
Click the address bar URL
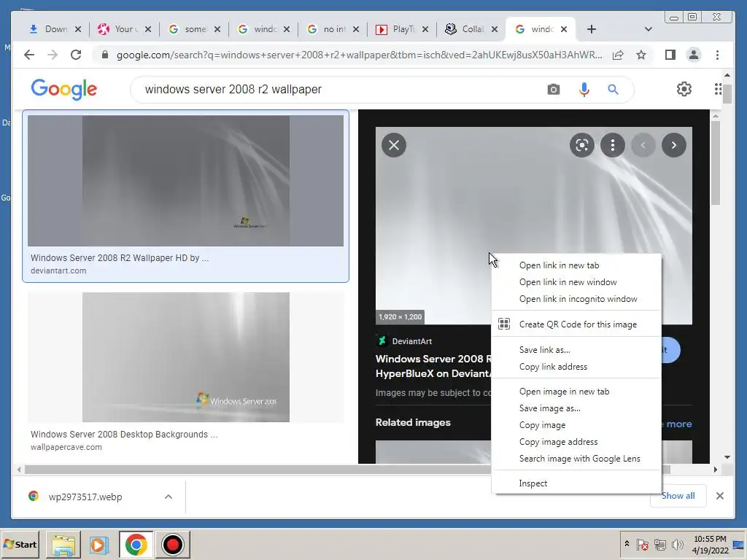tap(359, 55)
